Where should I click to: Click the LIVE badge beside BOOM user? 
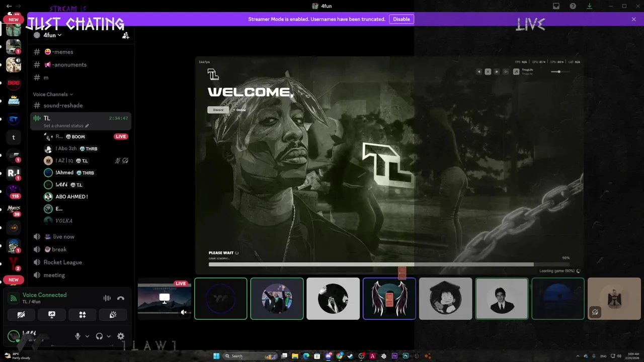tap(121, 137)
